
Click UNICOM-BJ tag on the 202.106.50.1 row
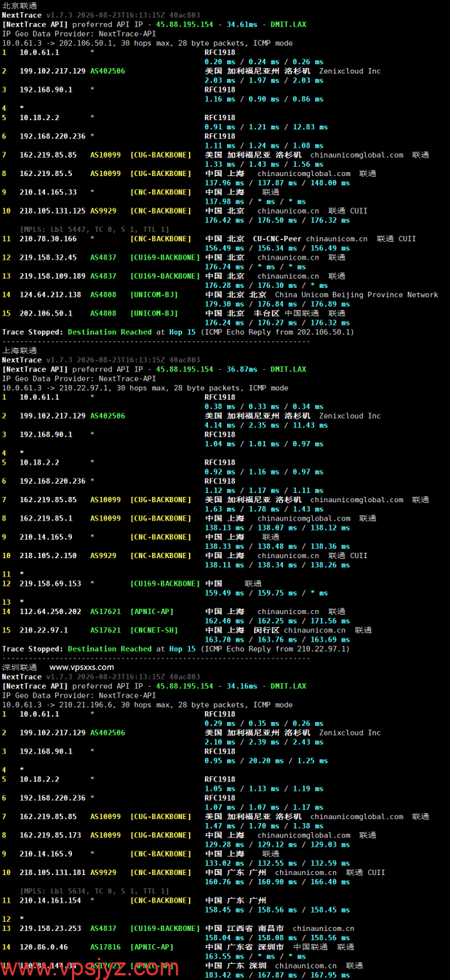[x=154, y=313]
